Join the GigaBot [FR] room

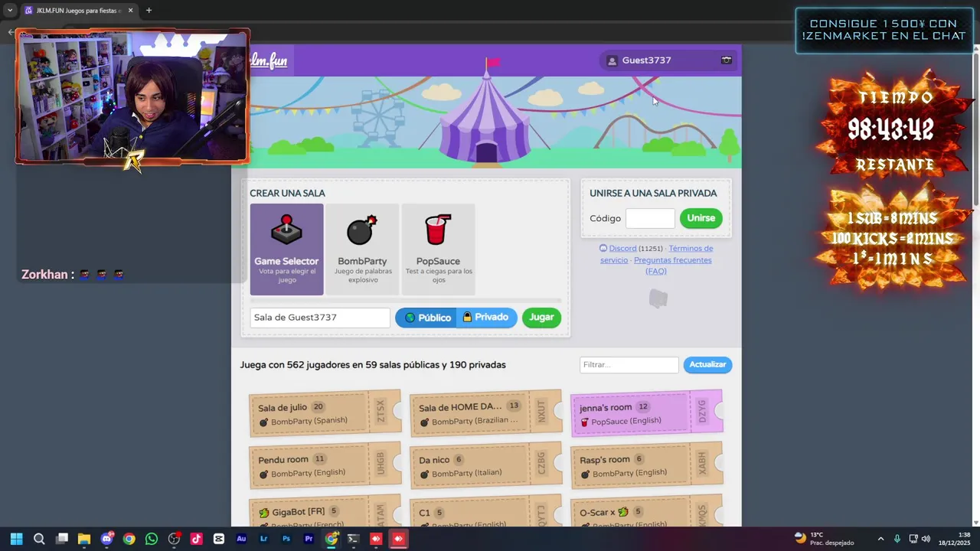tap(325, 512)
